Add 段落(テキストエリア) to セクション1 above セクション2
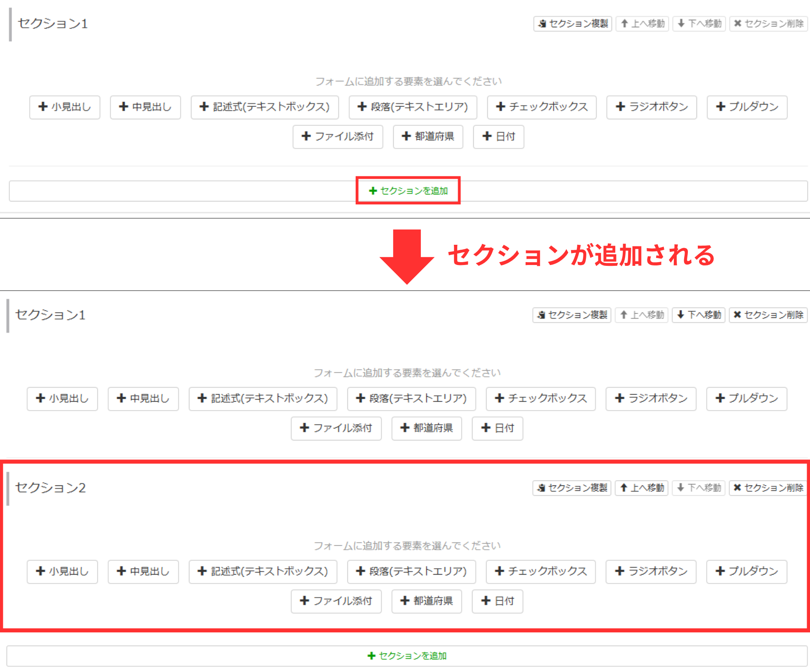810x672 pixels. point(411,399)
